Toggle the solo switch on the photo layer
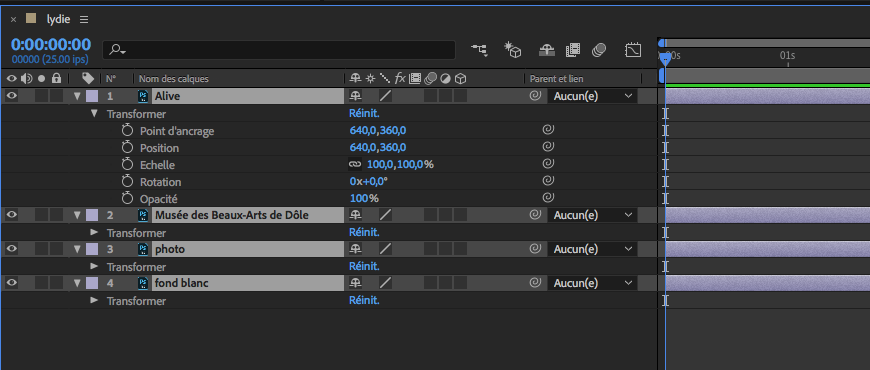 [x=42, y=249]
